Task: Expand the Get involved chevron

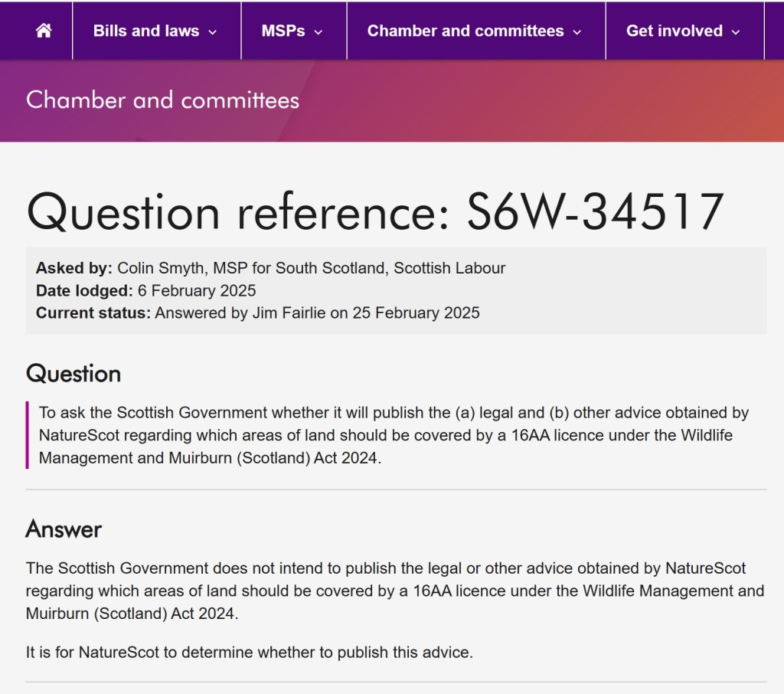Action: 736,32
